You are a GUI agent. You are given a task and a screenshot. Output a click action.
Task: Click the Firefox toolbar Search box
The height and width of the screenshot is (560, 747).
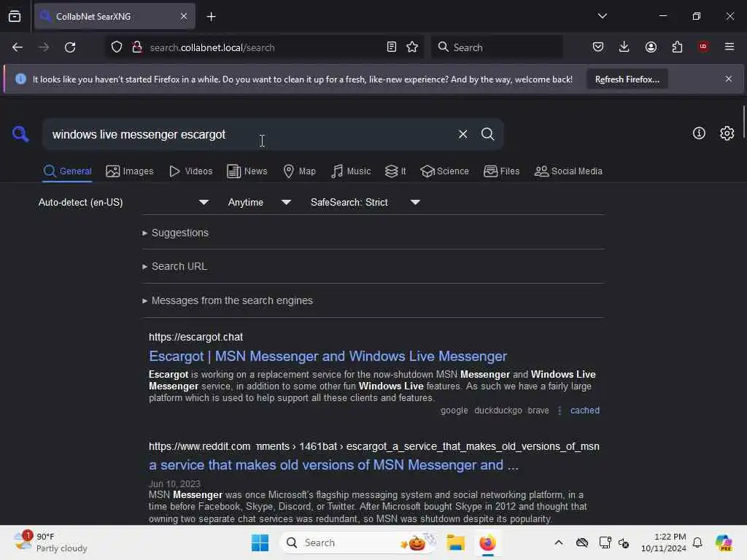point(498,47)
